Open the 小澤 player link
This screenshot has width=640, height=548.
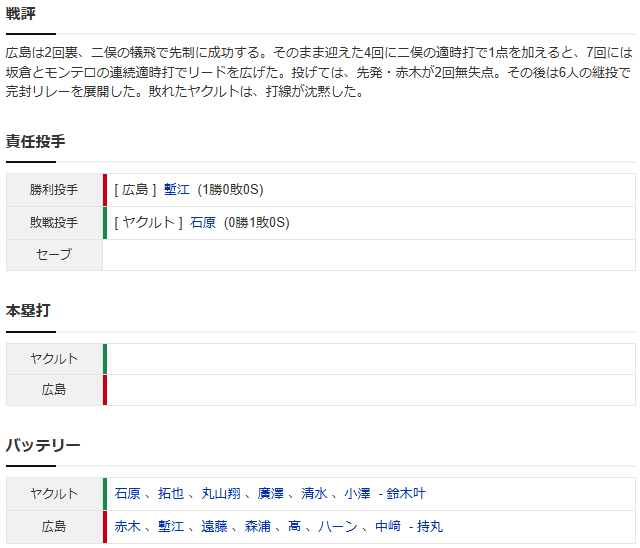(x=358, y=494)
